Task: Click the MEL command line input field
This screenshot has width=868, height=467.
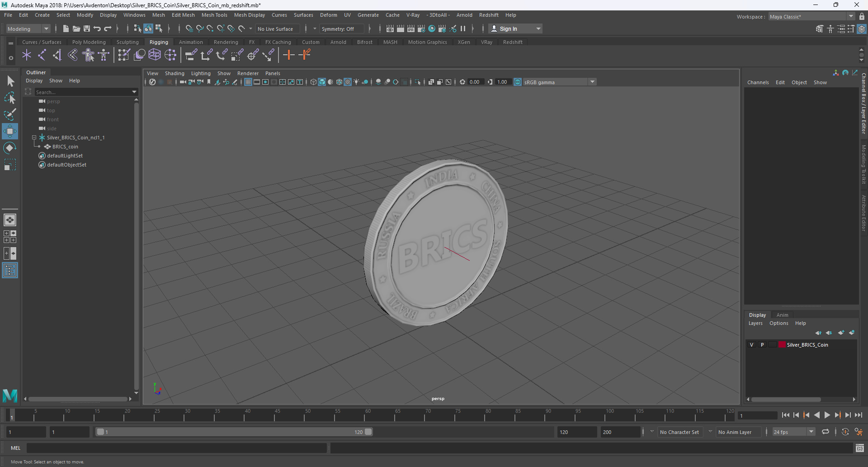Action: 176,448
